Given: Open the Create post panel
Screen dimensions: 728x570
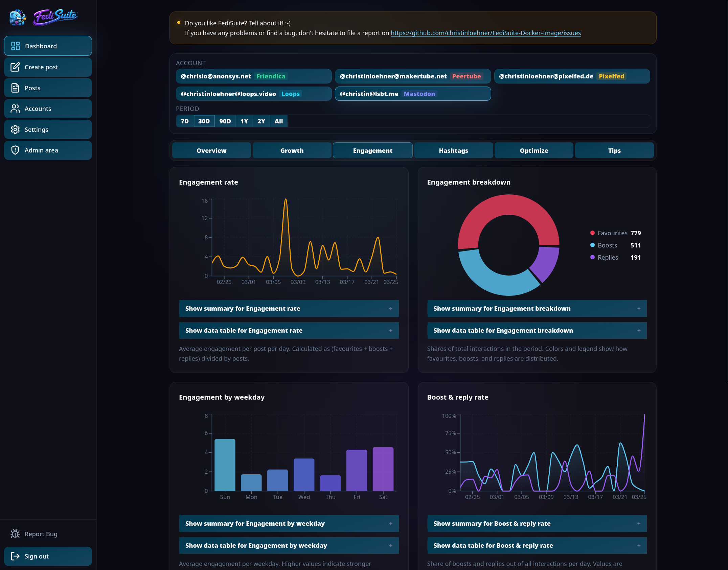Looking at the screenshot, I should [48, 67].
